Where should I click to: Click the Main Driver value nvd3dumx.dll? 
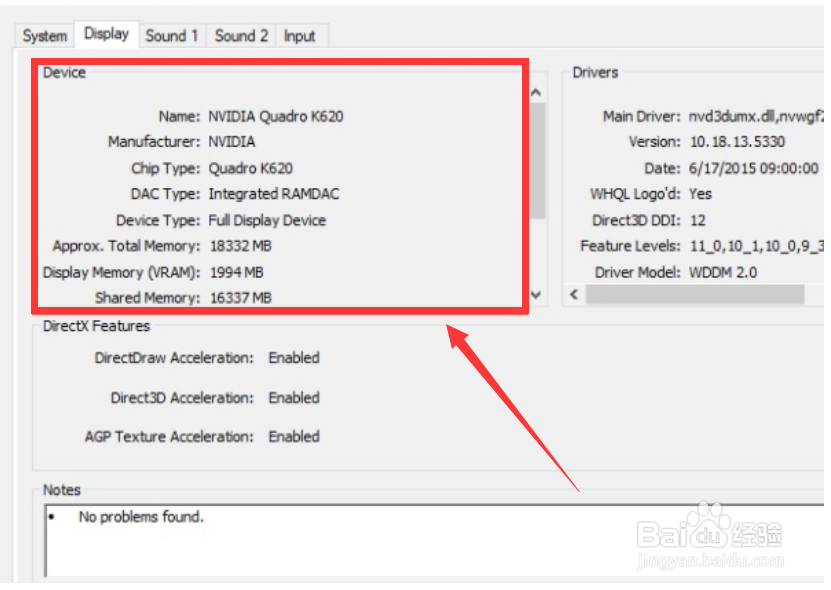coord(755,116)
